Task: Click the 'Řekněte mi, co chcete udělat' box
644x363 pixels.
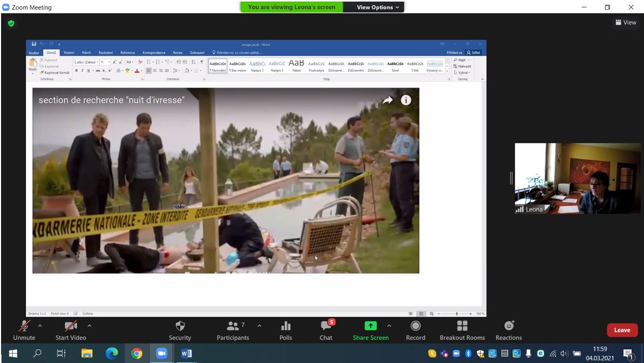Action: (x=237, y=52)
